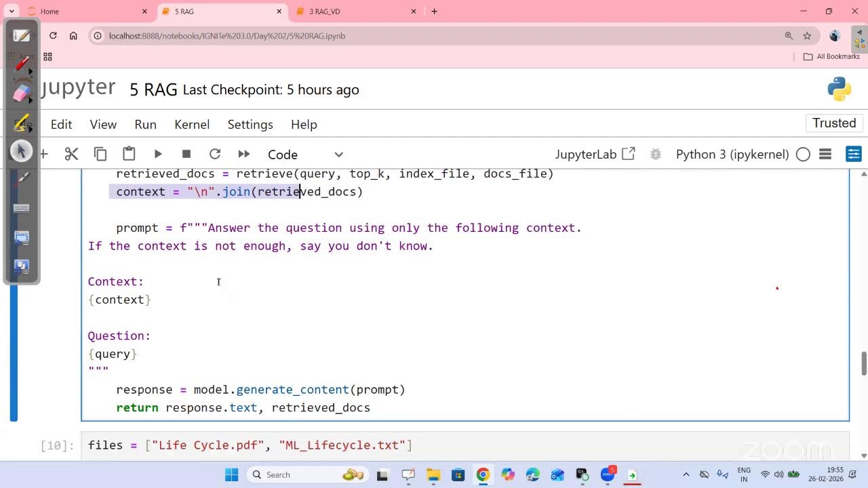The image size is (868, 488).
Task: Restart the kernel
Action: [x=215, y=155]
